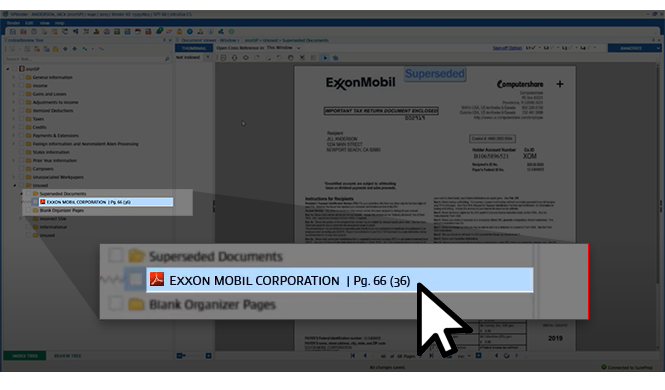This screenshot has height=390, width=665.
Task: Select the pointer arrow tool in viewer toolbar
Action: point(324,58)
